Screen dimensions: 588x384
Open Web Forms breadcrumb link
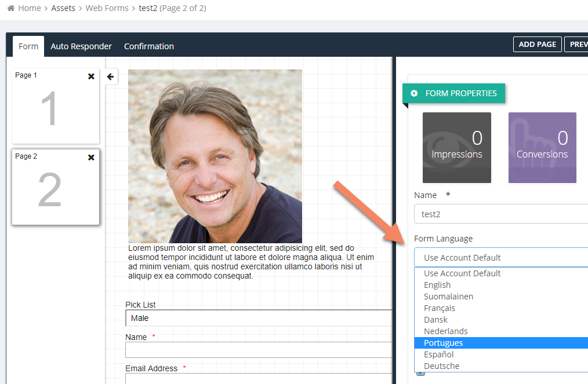pos(107,8)
